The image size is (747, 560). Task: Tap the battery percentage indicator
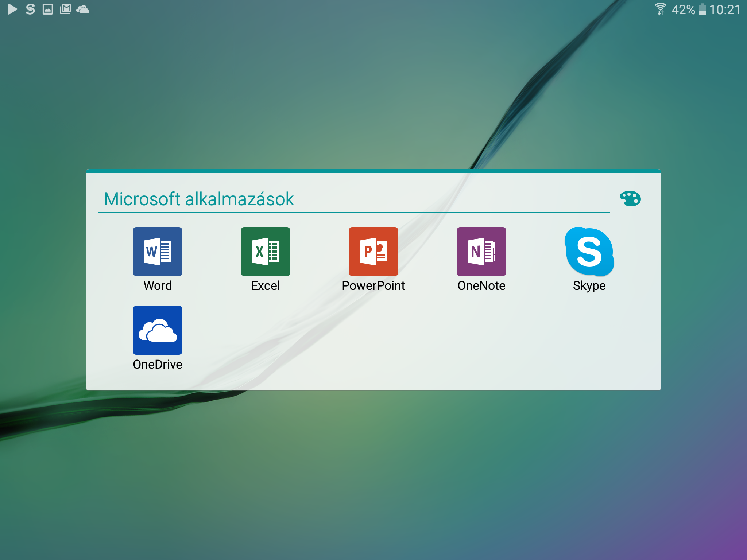coord(683,10)
